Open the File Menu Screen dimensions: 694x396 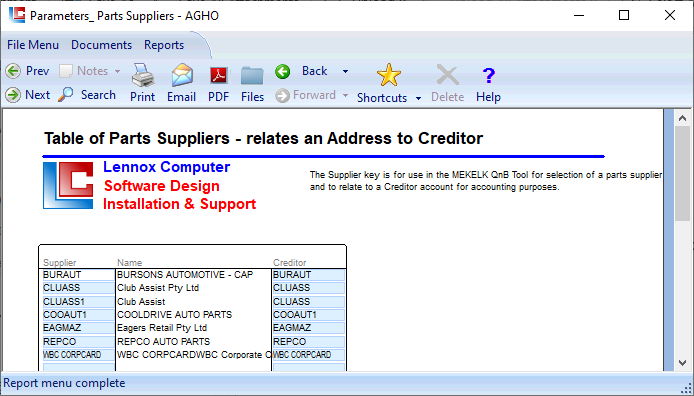coord(33,45)
